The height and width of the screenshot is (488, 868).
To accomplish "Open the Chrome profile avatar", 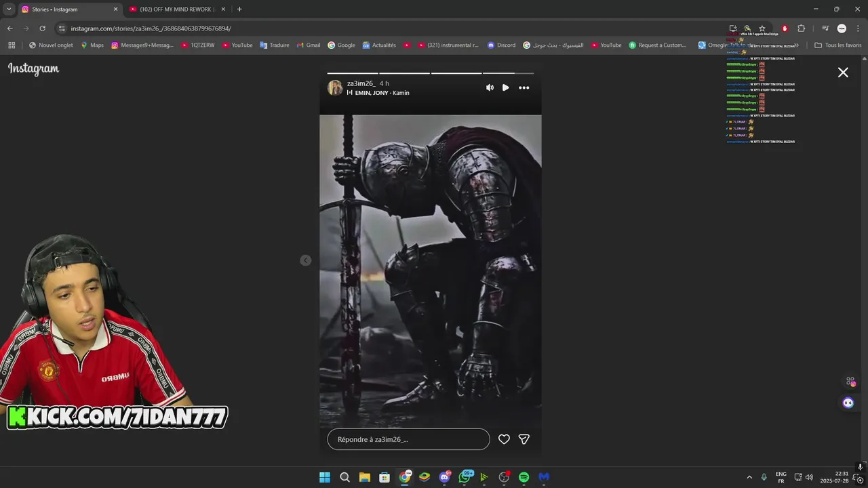I will coord(842,28).
